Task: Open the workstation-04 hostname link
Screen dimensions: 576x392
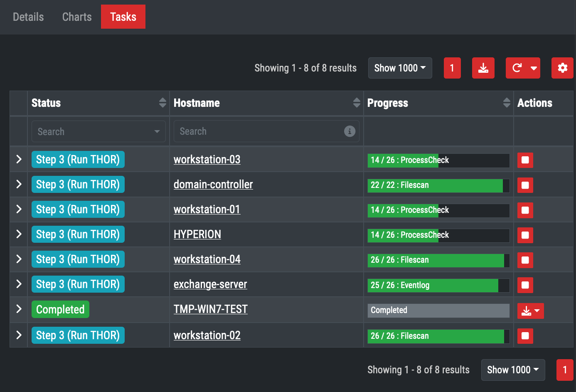Action: pos(207,259)
